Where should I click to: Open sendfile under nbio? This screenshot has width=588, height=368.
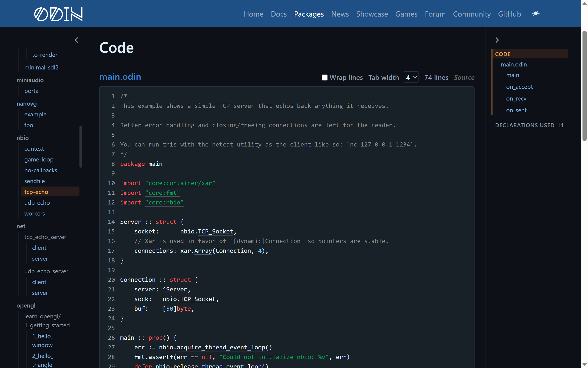[34, 181]
